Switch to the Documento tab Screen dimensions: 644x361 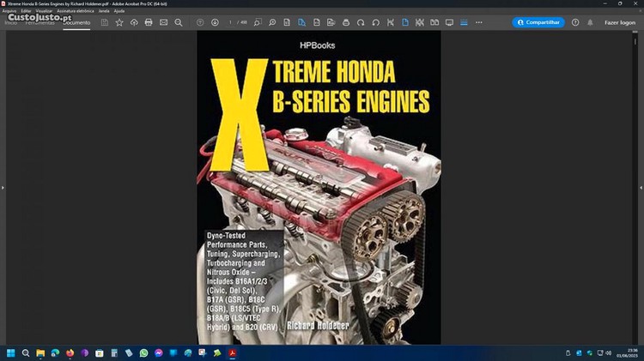pos(76,22)
